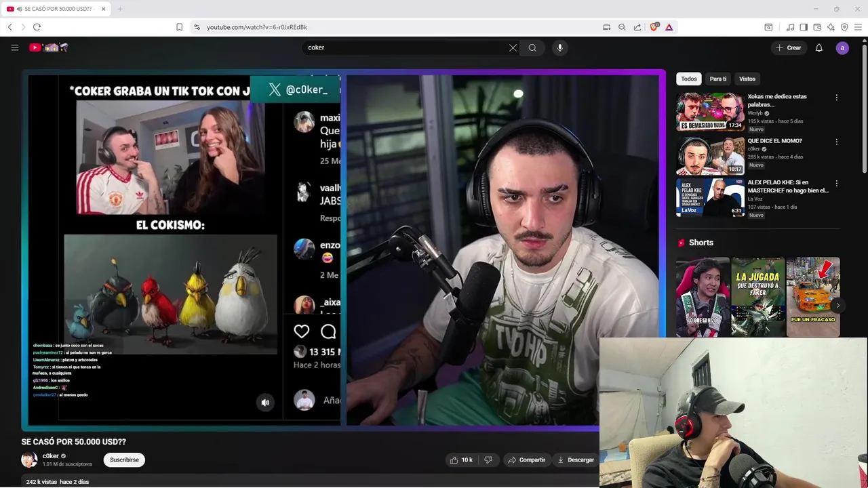Toggle the browser sidebar panel icon
The width and height of the screenshot is (868, 488).
[x=804, y=27]
